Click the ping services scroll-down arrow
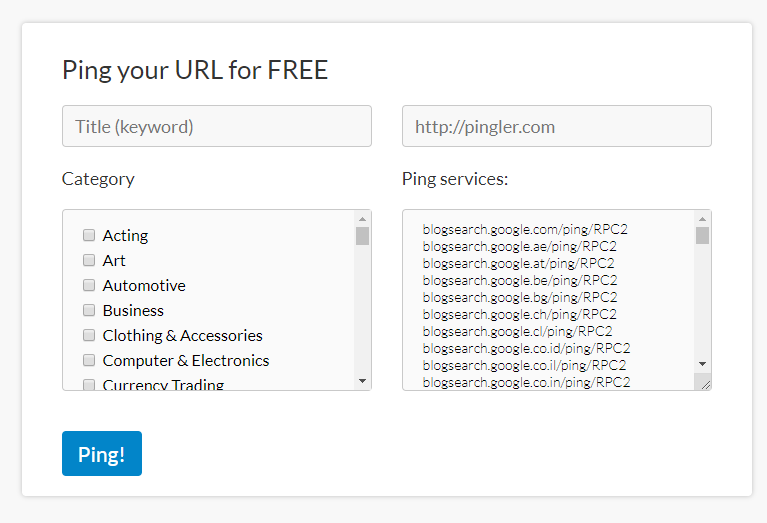Viewport: 767px width, 523px height. pos(702,364)
